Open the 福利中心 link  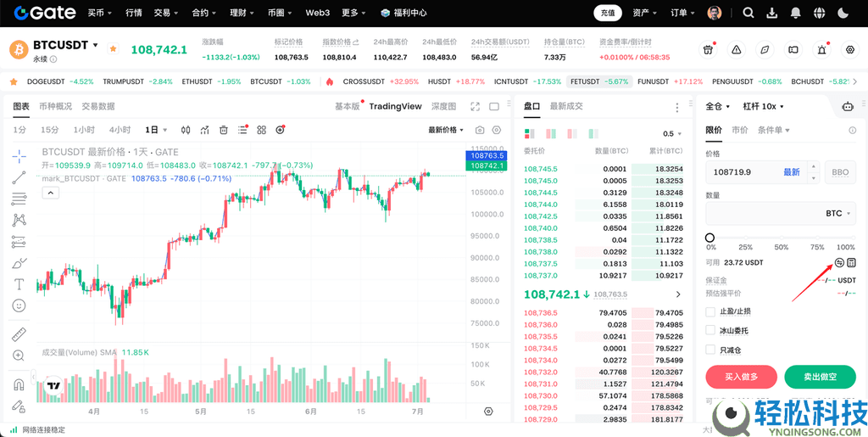(403, 13)
